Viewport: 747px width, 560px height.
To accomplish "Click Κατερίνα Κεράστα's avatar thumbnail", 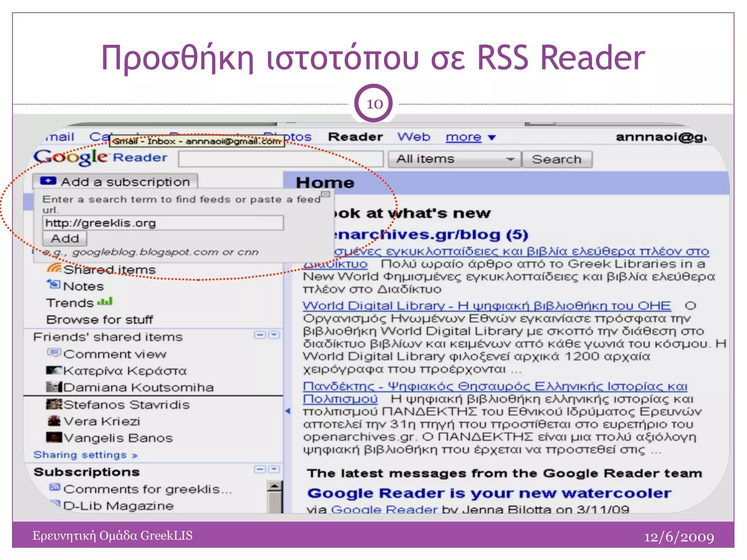I will pos(54,370).
